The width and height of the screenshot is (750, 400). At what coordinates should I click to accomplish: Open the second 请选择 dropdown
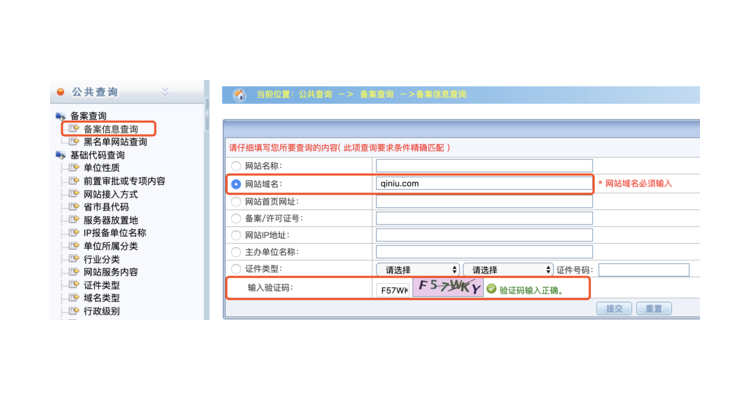point(508,270)
